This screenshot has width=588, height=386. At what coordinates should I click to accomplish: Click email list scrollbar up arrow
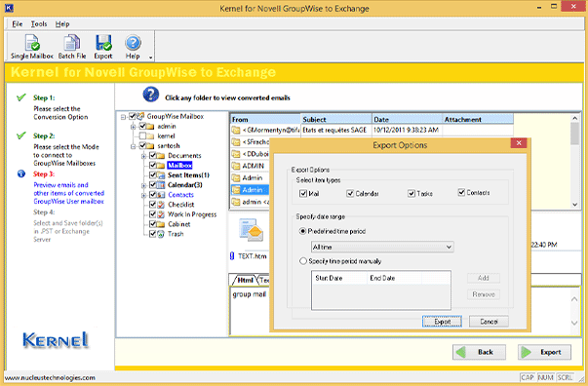574,118
